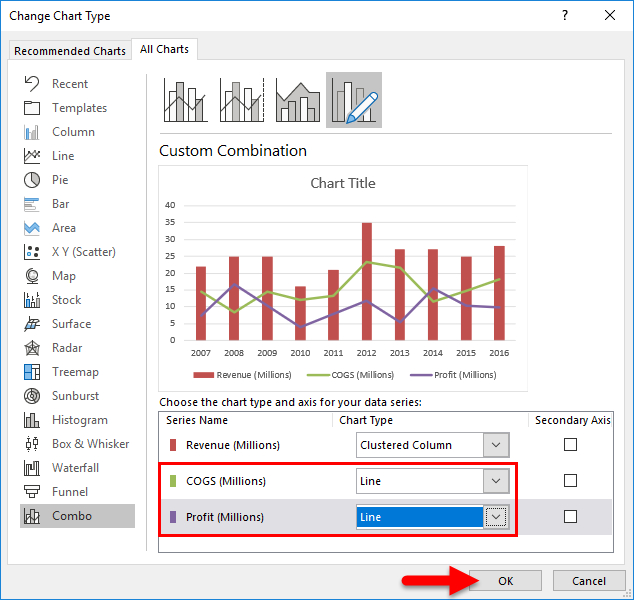Viewport: 634px width, 600px height.
Task: Click the Chart Title in preview
Action: 343,183
